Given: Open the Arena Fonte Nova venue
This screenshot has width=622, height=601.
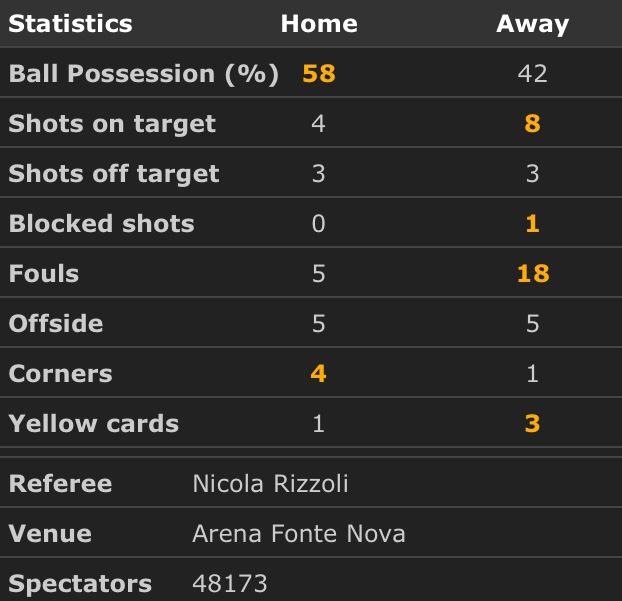Looking at the screenshot, I should (x=298, y=534).
